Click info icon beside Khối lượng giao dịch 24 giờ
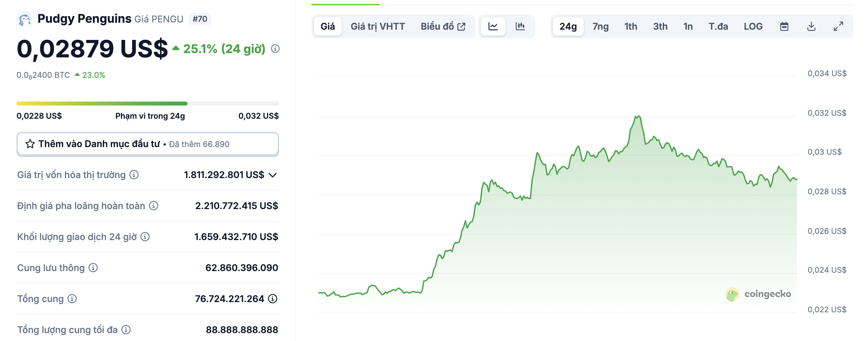868x341 pixels. [x=145, y=237]
